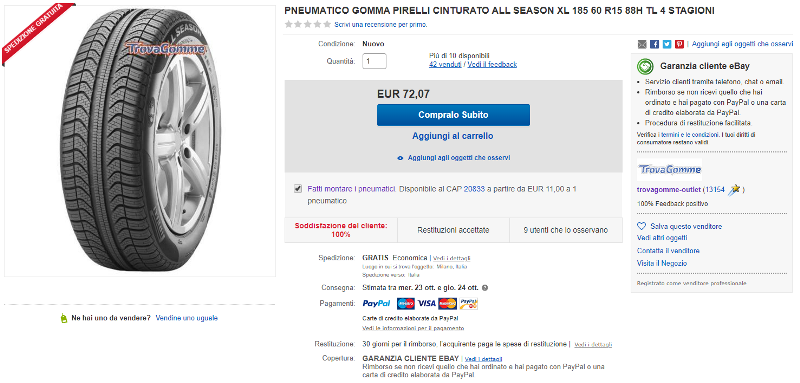Uncheck the Fatti montare i pneumatici checkbox

pyautogui.click(x=298, y=189)
